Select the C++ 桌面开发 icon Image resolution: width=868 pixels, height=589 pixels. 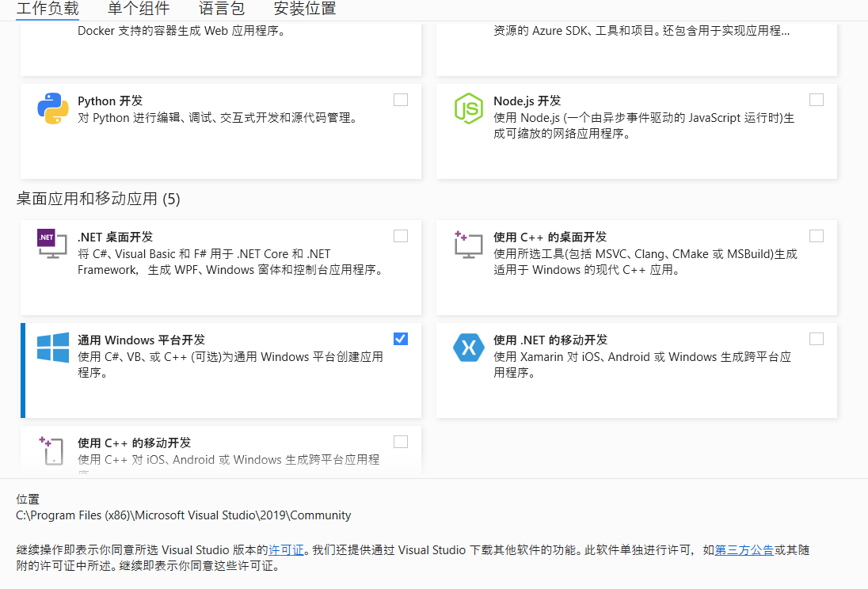[x=468, y=245]
